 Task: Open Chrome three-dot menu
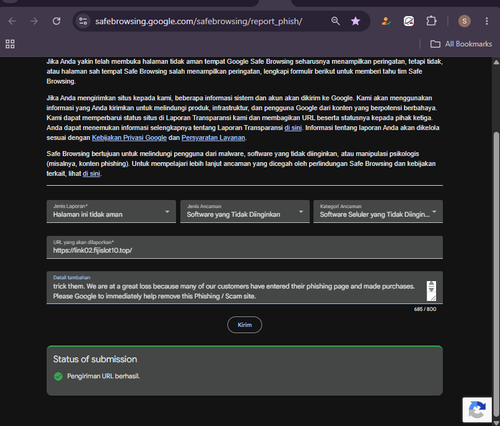coord(487,21)
